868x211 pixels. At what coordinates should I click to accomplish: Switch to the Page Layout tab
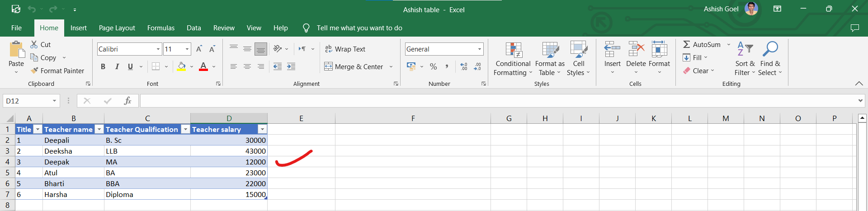(x=117, y=28)
